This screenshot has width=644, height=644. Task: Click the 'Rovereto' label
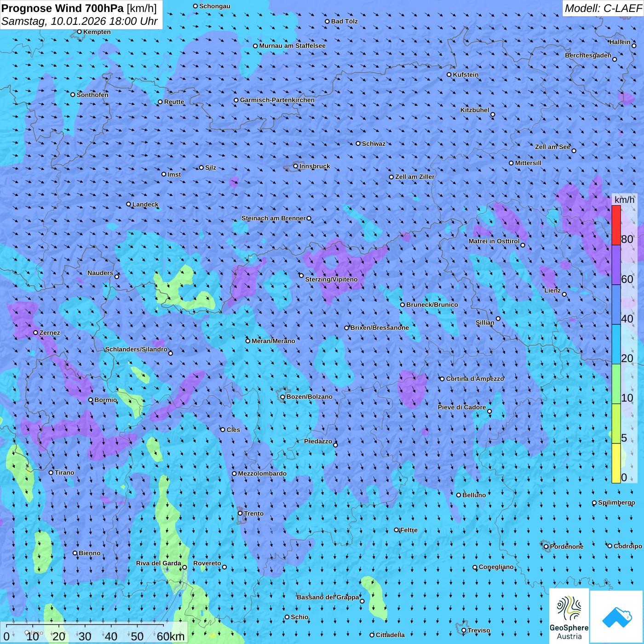coord(207,563)
